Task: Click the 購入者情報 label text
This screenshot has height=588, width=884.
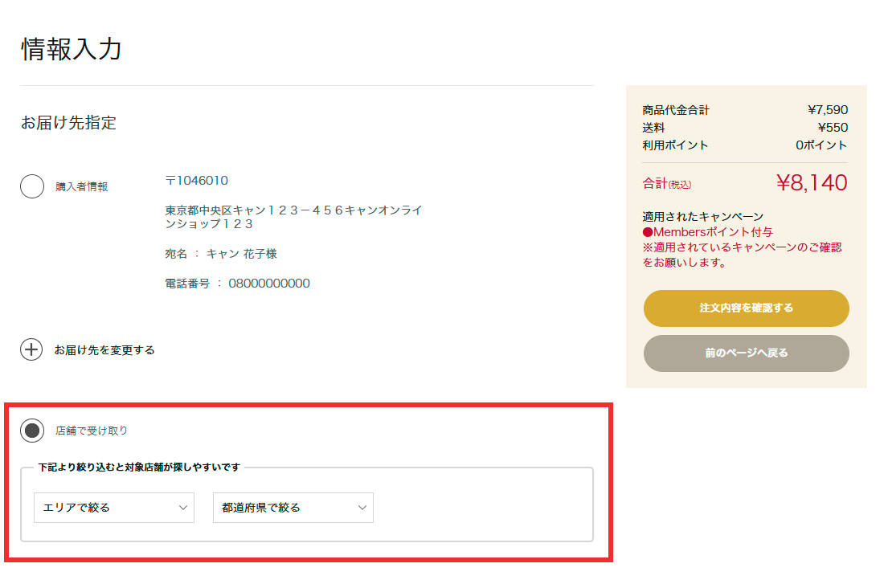Action: point(81,187)
